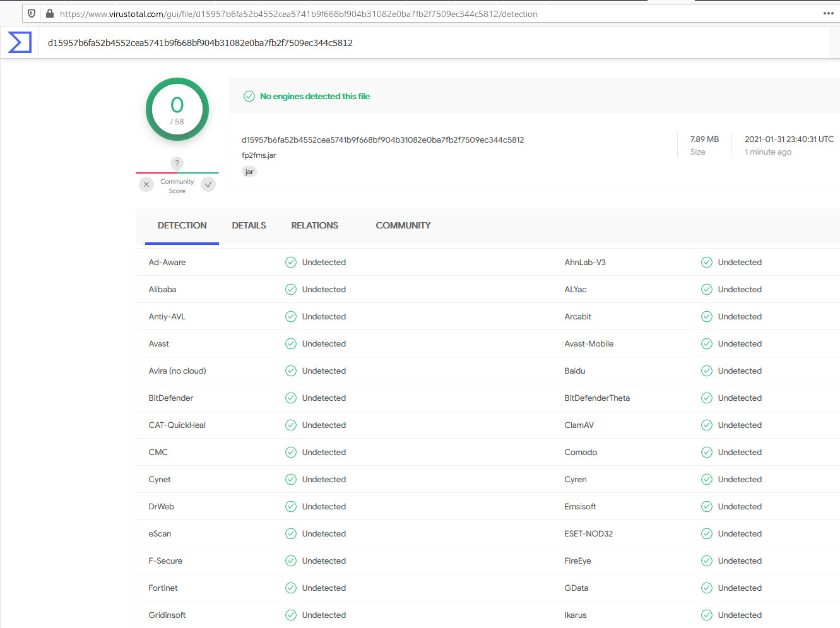Click the fp2fms.jar file name

point(259,155)
